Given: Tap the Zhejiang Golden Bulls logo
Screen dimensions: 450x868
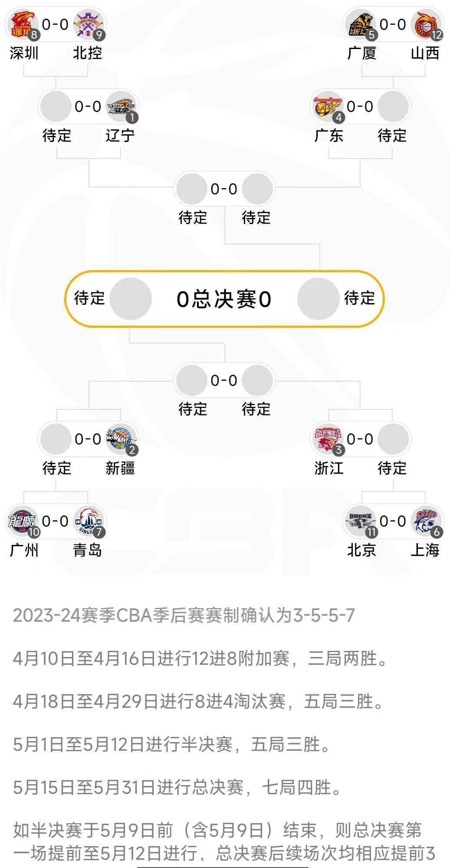Looking at the screenshot, I should point(328,439).
